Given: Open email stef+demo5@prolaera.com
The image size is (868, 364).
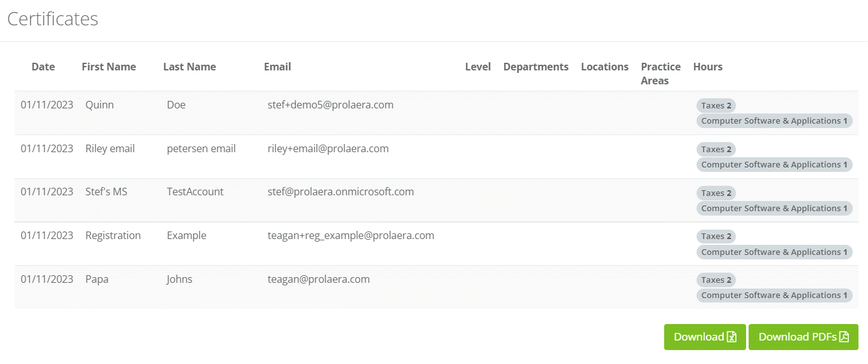Looking at the screenshot, I should point(330,105).
